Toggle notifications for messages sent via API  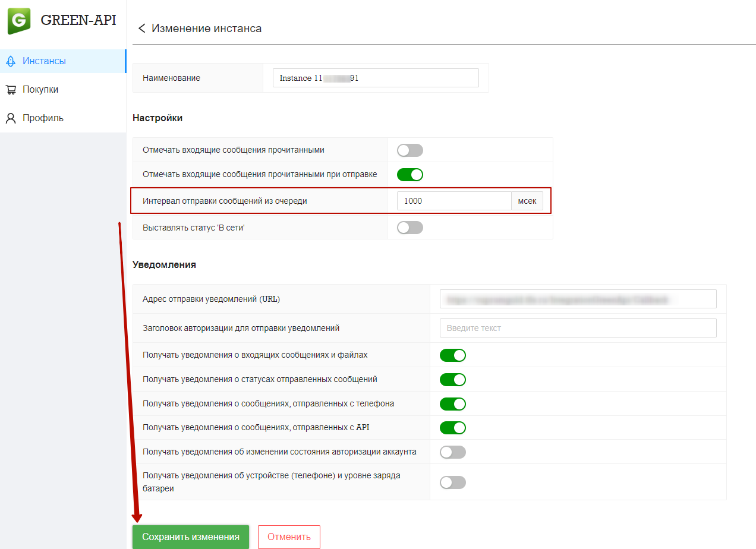(x=453, y=428)
